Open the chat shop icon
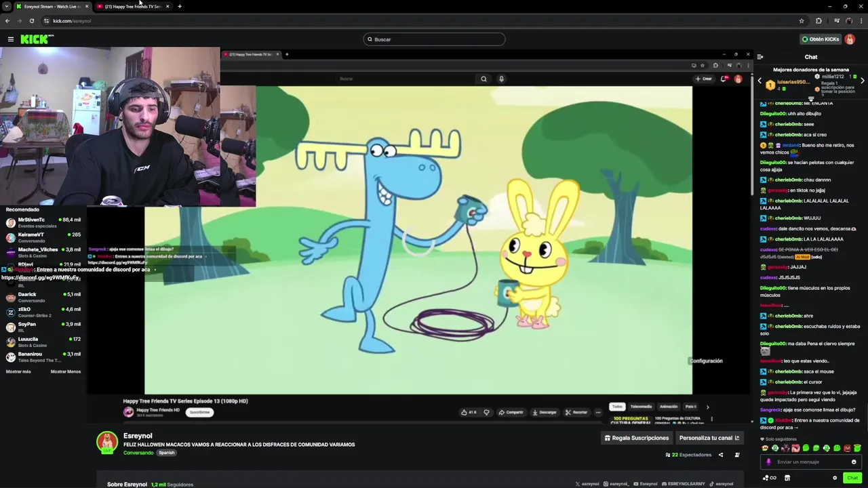868x488 pixels. click(787, 478)
